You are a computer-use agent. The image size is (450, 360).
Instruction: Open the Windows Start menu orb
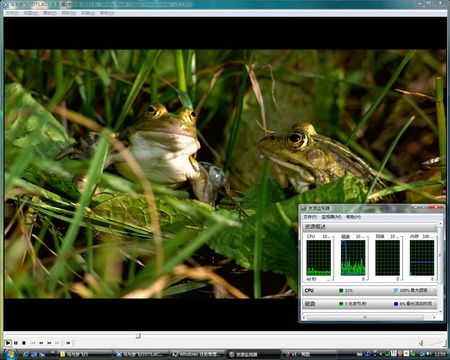click(9, 354)
